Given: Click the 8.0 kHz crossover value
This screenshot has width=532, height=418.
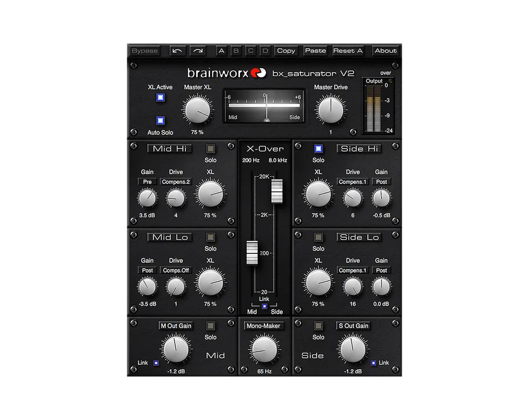Looking at the screenshot, I should (x=278, y=160).
